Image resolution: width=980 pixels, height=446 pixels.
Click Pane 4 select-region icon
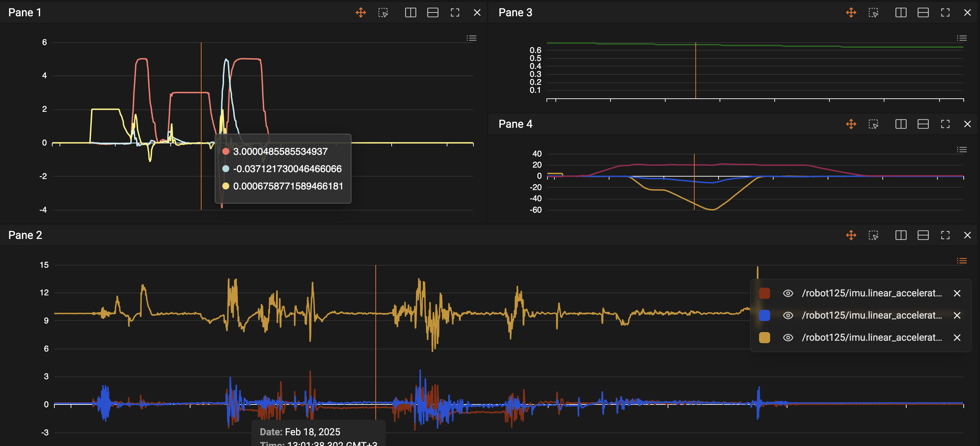873,124
